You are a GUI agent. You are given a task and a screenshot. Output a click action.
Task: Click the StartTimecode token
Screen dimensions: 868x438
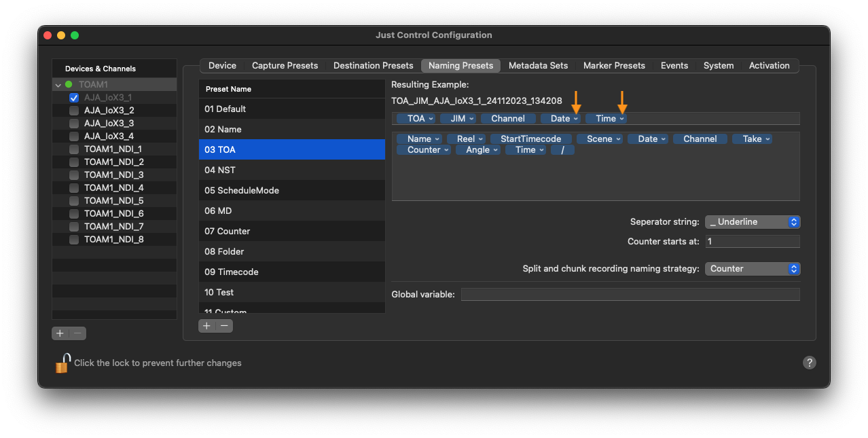point(531,139)
